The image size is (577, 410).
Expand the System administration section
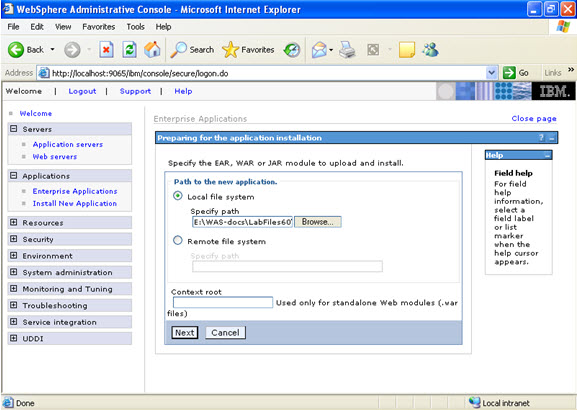tap(14, 272)
